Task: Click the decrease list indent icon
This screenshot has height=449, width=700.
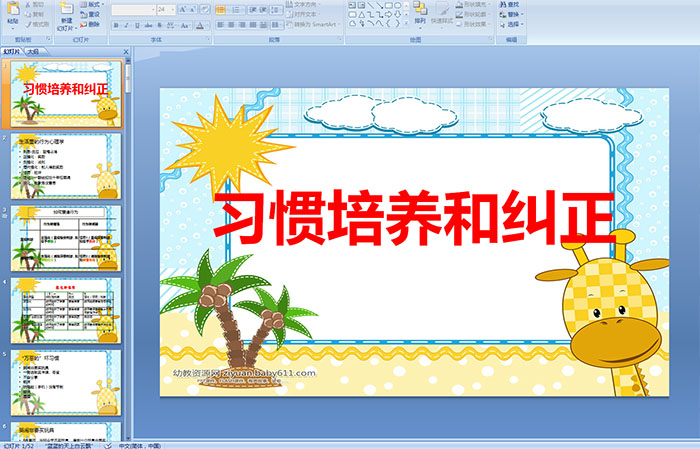Action: pos(253,10)
